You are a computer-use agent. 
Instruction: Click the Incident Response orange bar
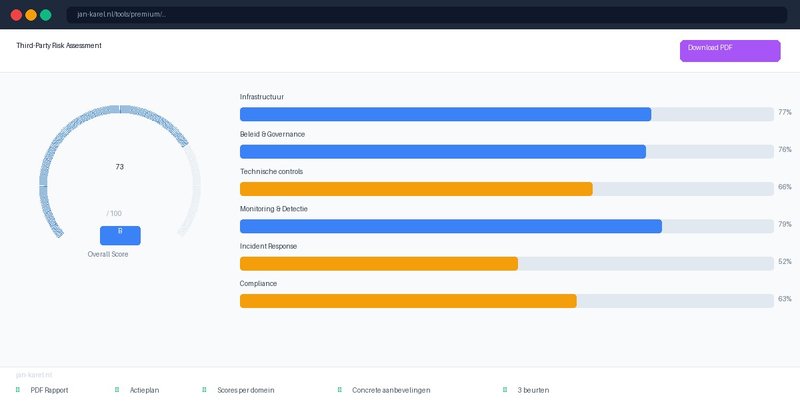pos(379,264)
